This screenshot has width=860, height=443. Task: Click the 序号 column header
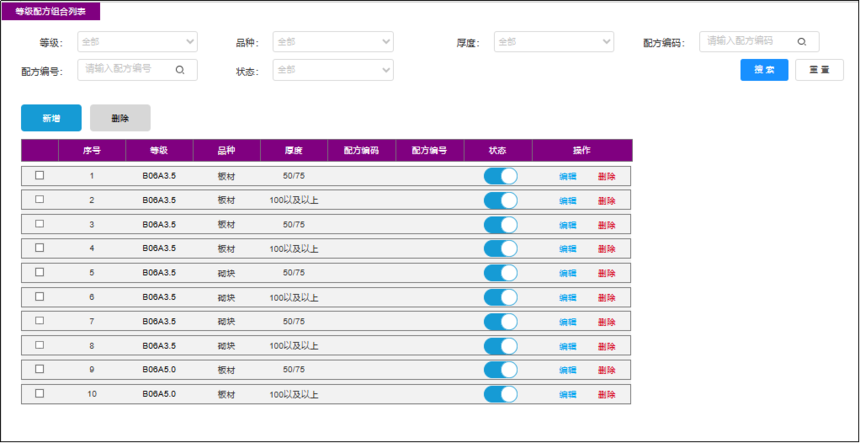tap(92, 150)
